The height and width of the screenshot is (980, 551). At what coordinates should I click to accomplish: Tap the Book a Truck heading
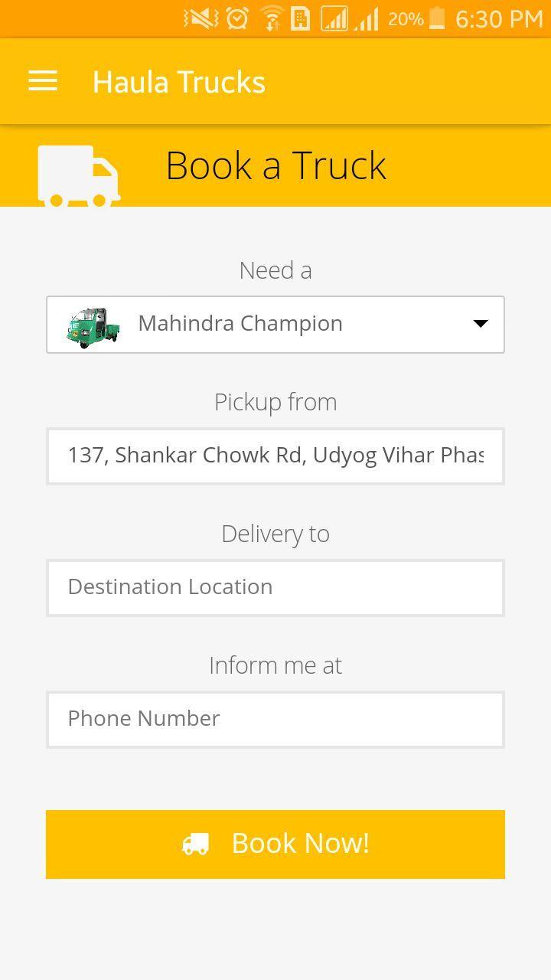275,165
